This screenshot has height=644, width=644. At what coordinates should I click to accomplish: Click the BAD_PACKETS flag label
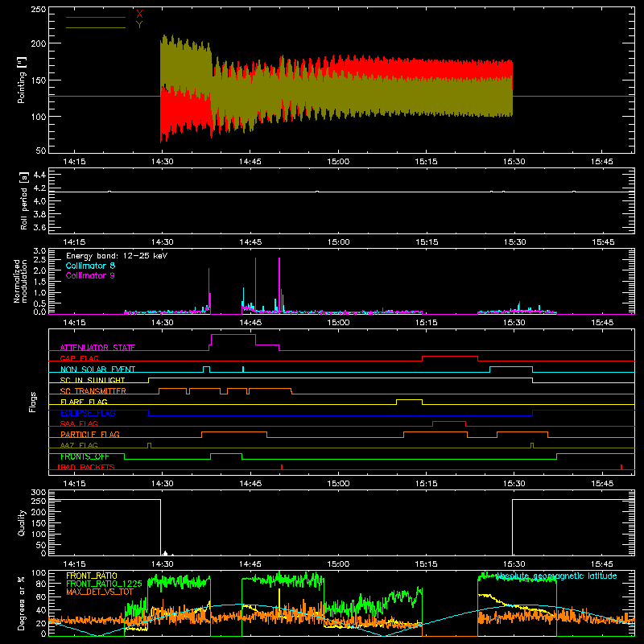click(x=86, y=467)
